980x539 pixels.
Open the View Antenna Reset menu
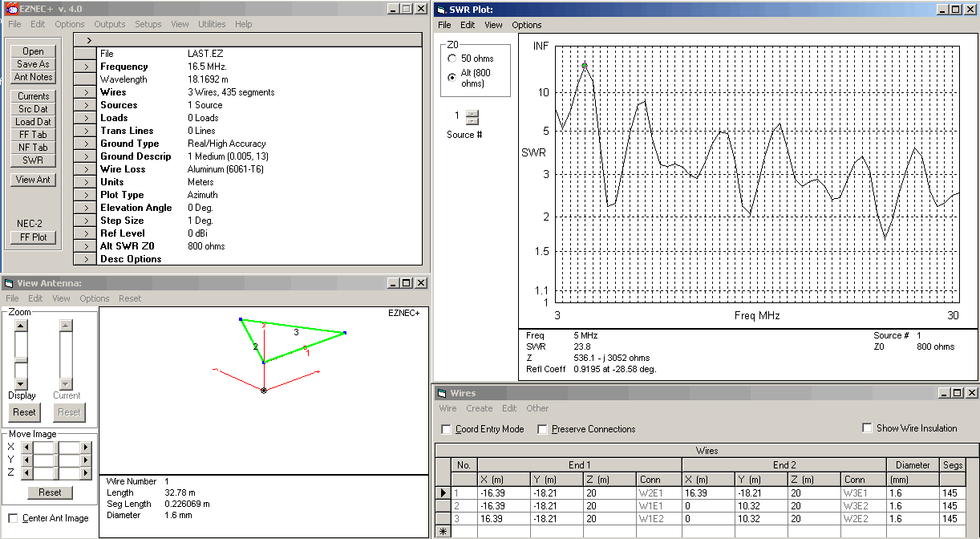130,298
